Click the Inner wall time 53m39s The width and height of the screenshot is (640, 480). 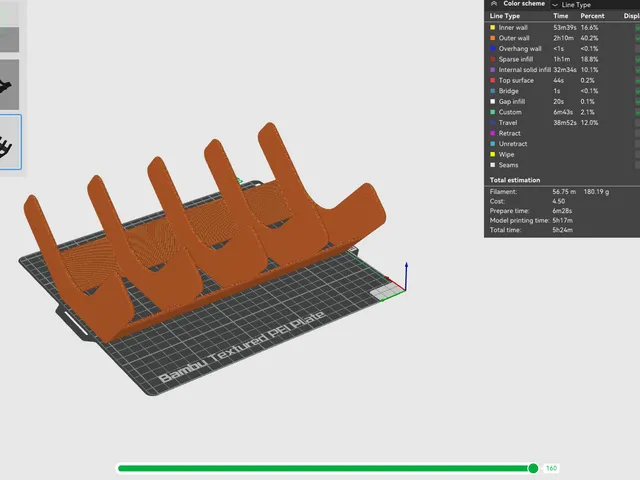click(x=565, y=27)
